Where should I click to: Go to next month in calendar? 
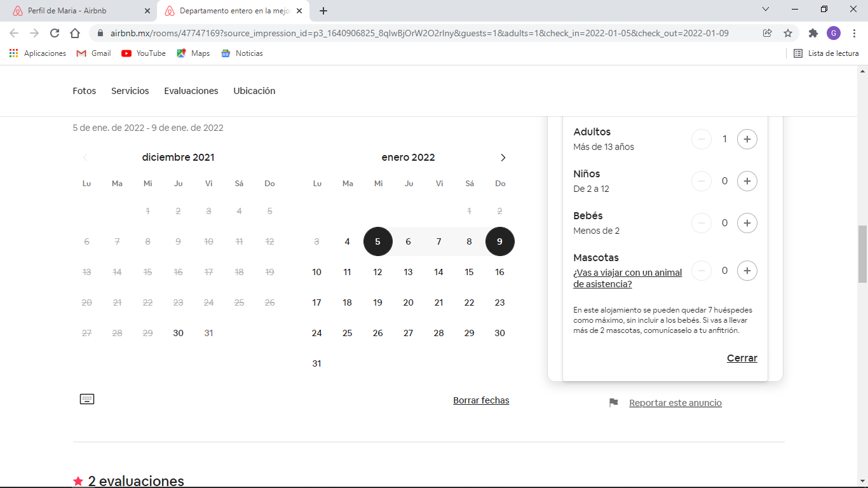tap(503, 158)
